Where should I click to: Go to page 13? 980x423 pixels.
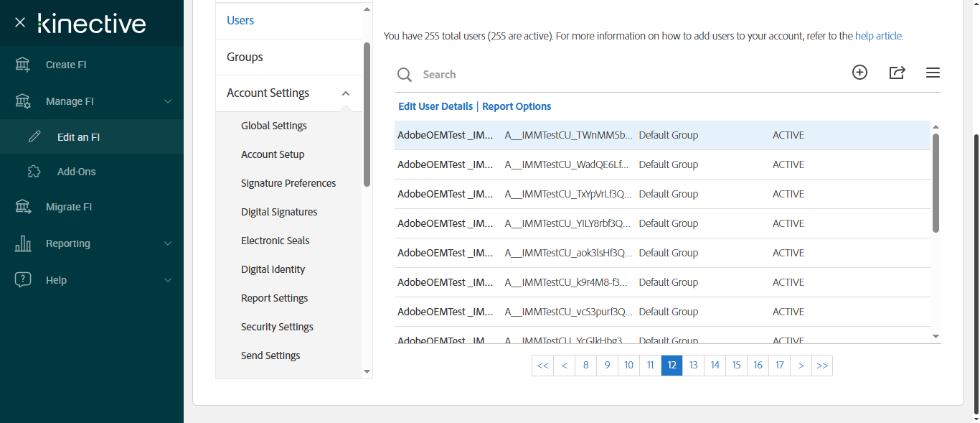click(693, 366)
